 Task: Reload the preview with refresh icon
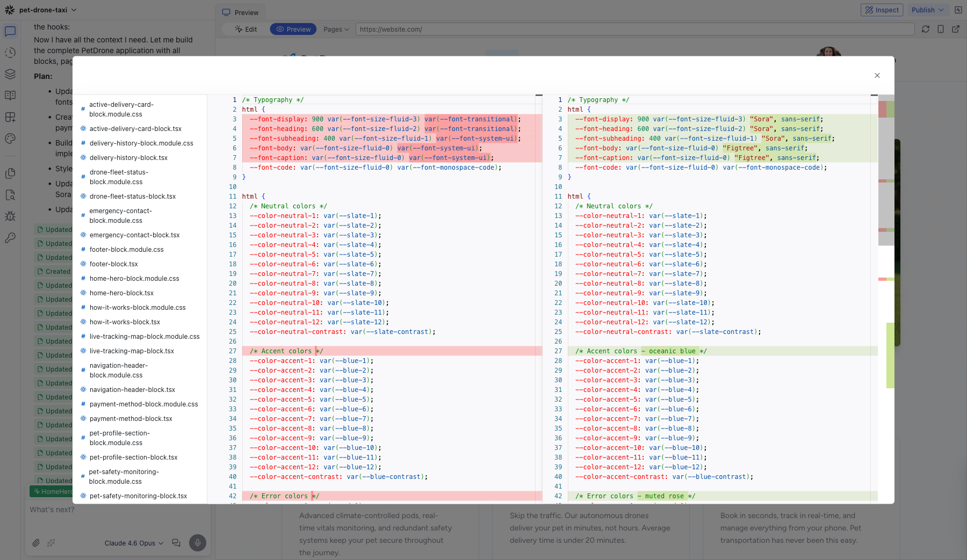tap(926, 29)
